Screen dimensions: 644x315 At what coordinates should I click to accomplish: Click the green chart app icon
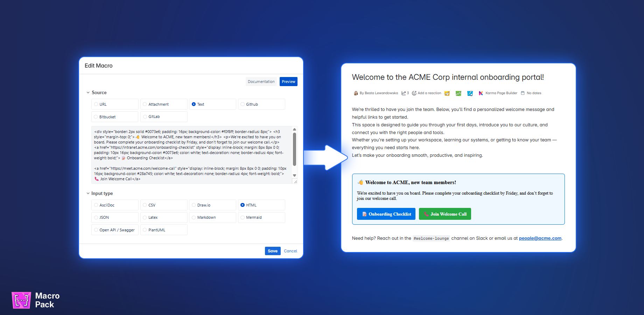[458, 93]
